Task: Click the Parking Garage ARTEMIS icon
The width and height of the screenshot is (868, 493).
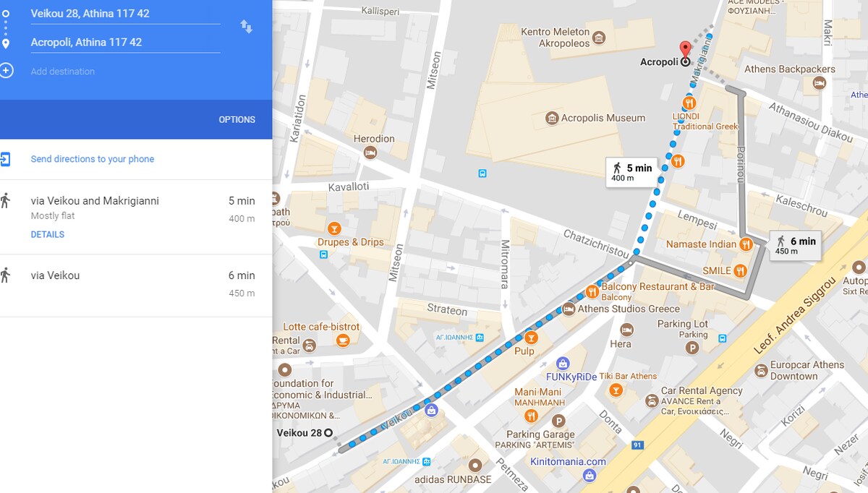Action: [x=558, y=421]
